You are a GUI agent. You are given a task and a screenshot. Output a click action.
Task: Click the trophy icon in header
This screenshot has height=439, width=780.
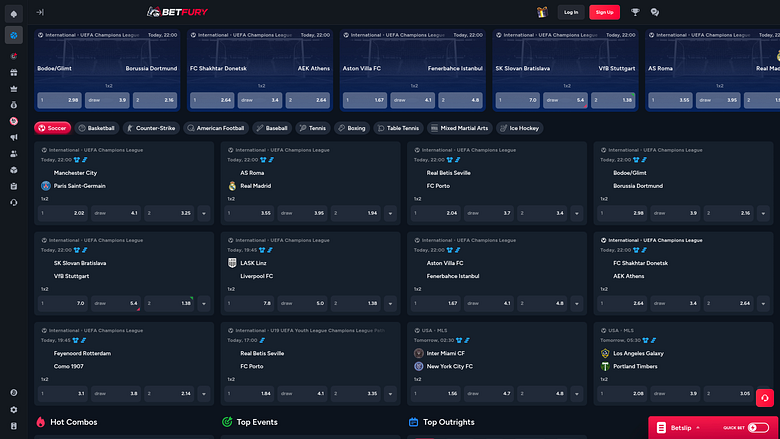635,12
